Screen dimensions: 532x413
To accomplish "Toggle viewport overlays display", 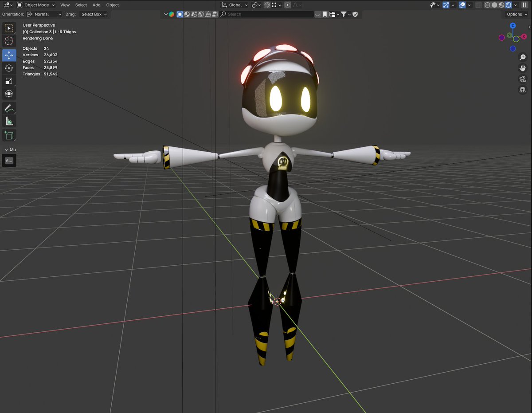I will (462, 5).
